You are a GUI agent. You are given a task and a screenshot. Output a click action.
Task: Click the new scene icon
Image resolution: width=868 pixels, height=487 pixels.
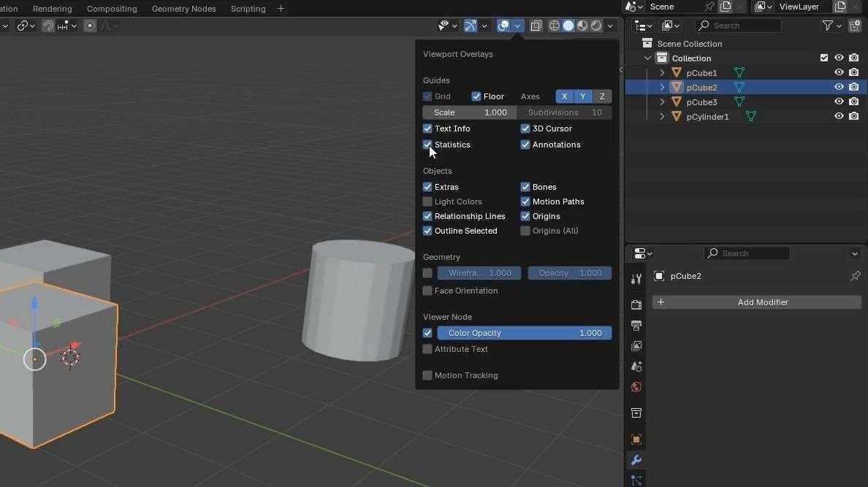(726, 7)
